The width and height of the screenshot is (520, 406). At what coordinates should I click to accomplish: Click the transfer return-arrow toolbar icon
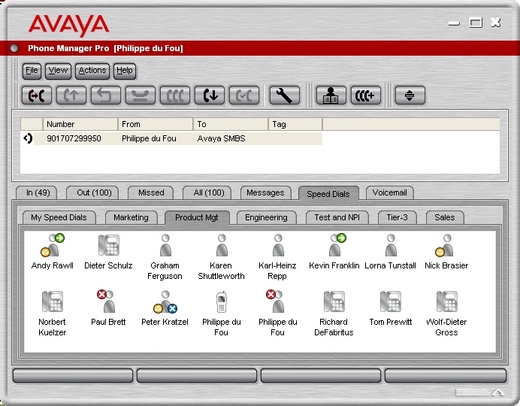click(x=106, y=95)
